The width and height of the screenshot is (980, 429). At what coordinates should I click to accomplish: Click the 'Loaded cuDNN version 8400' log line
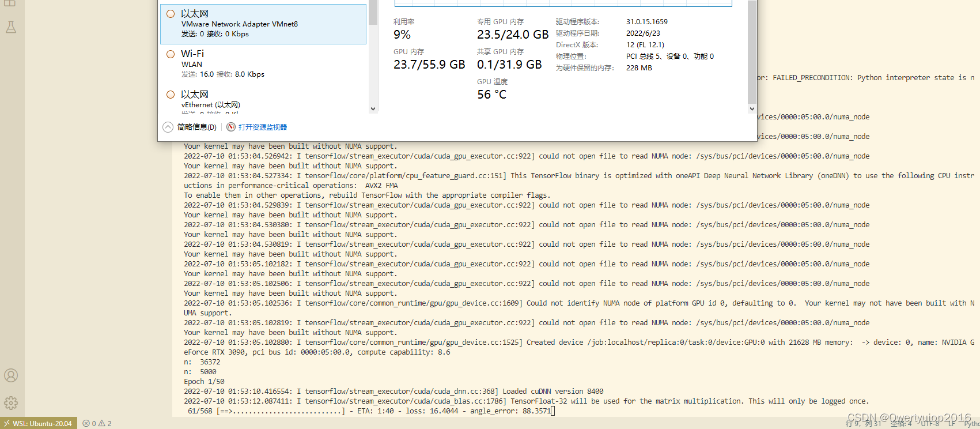(x=393, y=392)
